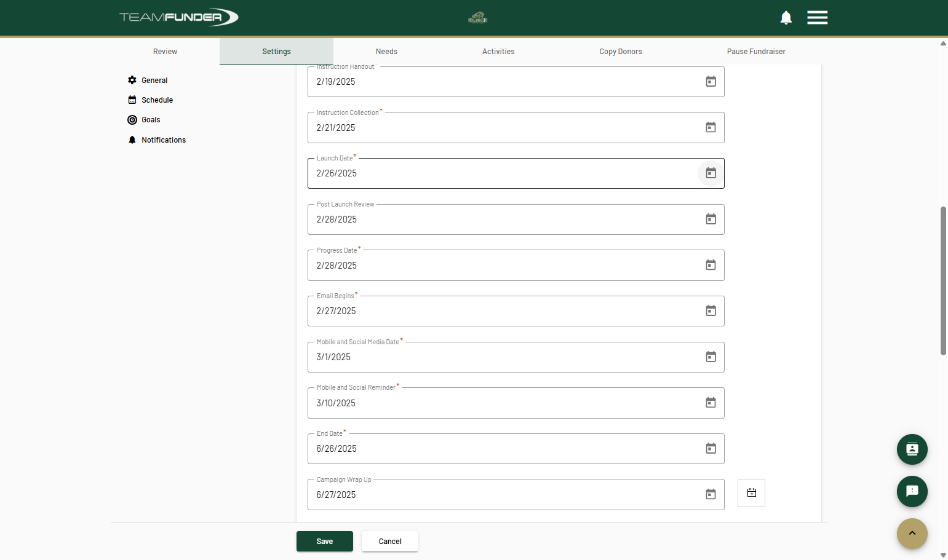Open calendar picker for Launch Date

711,173
